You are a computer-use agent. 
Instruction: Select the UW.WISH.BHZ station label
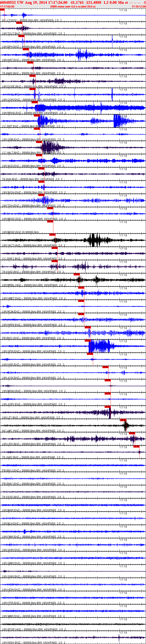pos(34,643)
